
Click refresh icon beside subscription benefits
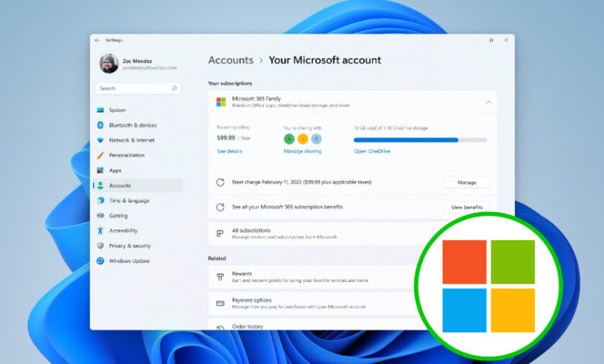220,208
